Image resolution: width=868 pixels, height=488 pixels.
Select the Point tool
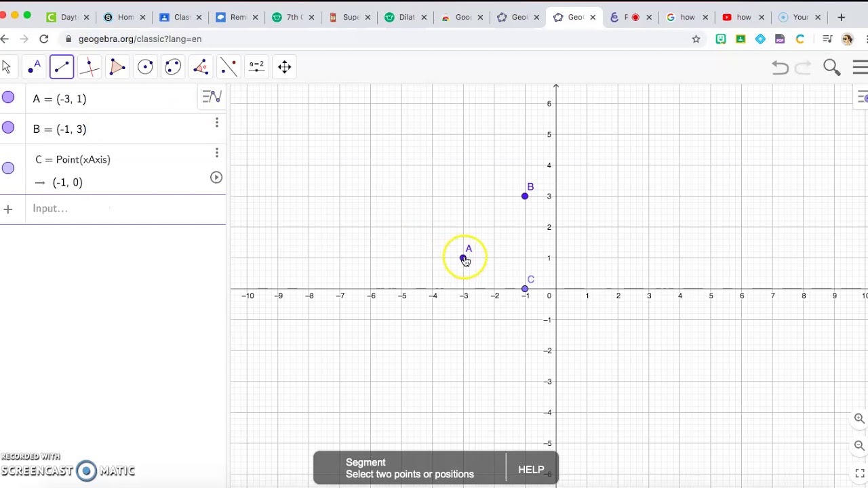tap(34, 66)
